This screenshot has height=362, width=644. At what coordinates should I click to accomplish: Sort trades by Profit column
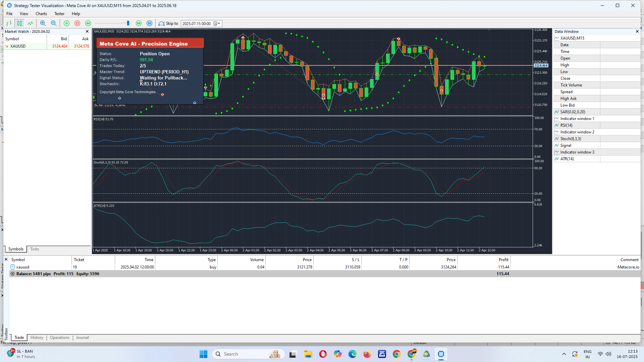point(483,260)
